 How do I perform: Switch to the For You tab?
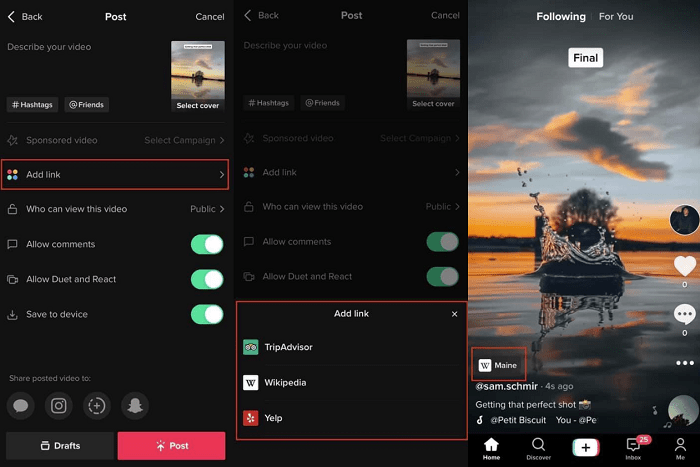point(616,17)
